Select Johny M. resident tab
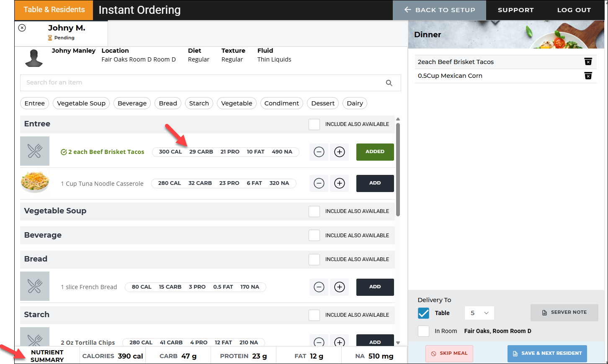Image resolution: width=608 pixels, height=364 pixels. pos(61,33)
